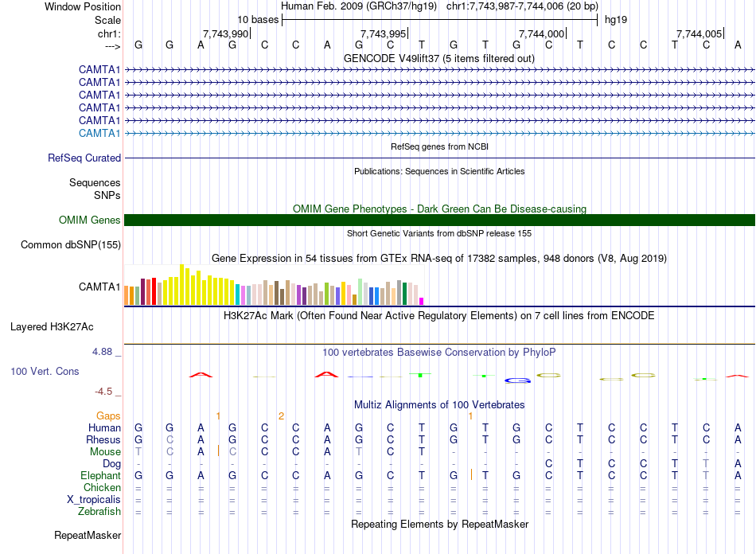
Task: Click Short Genetic Variants from dbSNP title
Action: click(439, 233)
